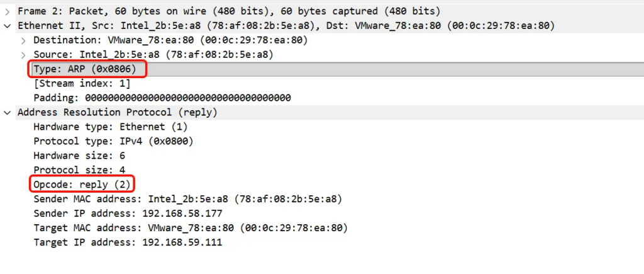Screen dimensions: 644x274
Task: Select the Sender MAC address row
Action: coord(187,199)
